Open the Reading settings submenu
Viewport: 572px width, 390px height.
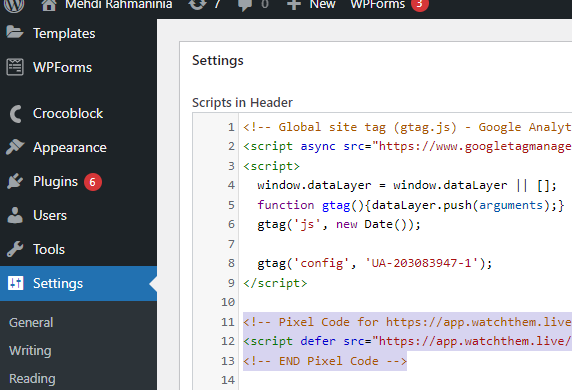click(32, 379)
